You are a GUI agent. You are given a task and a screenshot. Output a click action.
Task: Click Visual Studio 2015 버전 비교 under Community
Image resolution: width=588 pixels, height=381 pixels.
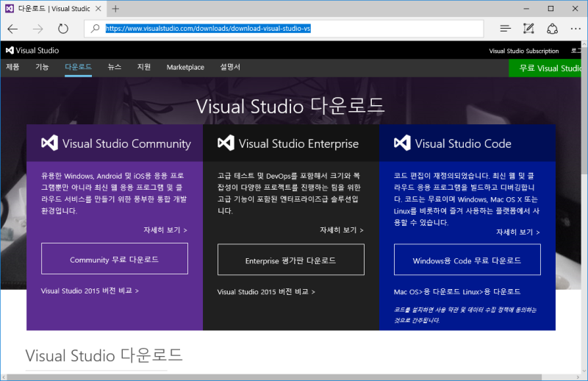point(90,291)
